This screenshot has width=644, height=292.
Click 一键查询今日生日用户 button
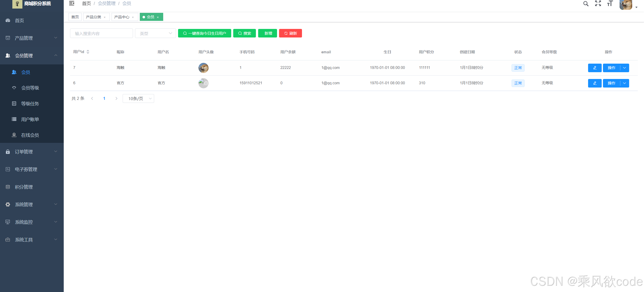tap(205, 33)
